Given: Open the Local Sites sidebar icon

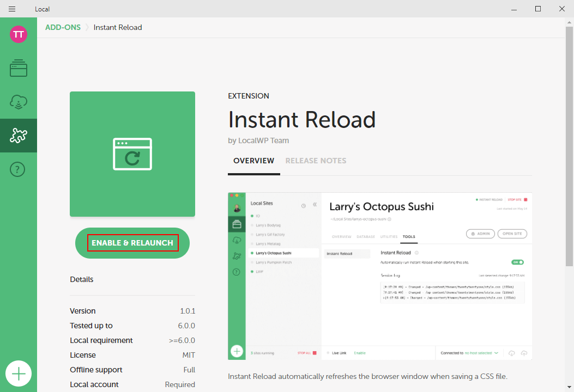Looking at the screenshot, I should 19,68.
